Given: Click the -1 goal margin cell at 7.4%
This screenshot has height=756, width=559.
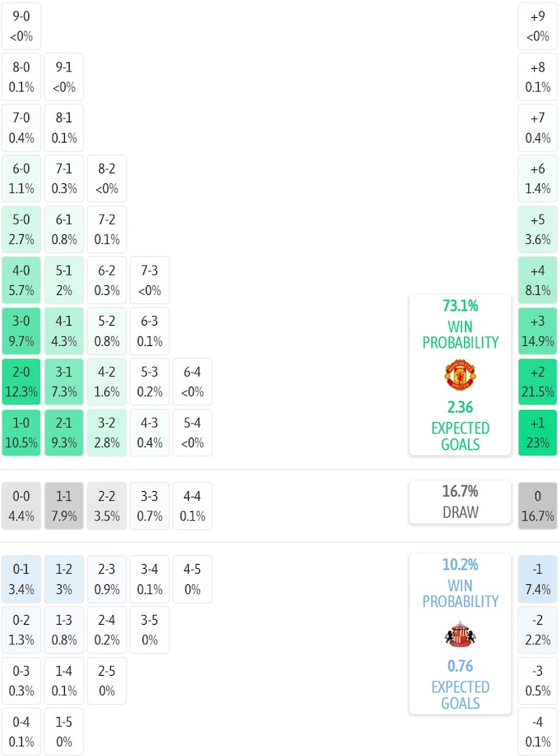Looking at the screenshot, I should (x=538, y=579).
